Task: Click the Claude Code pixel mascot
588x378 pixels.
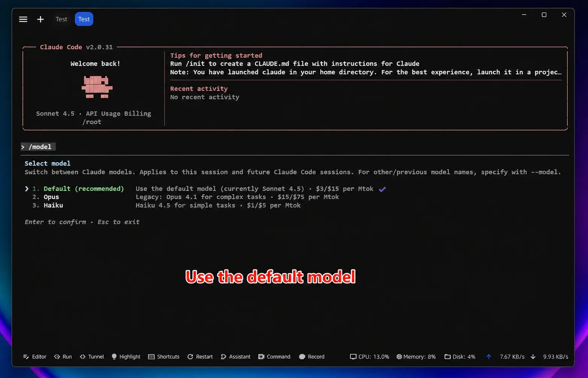Action: [97, 87]
